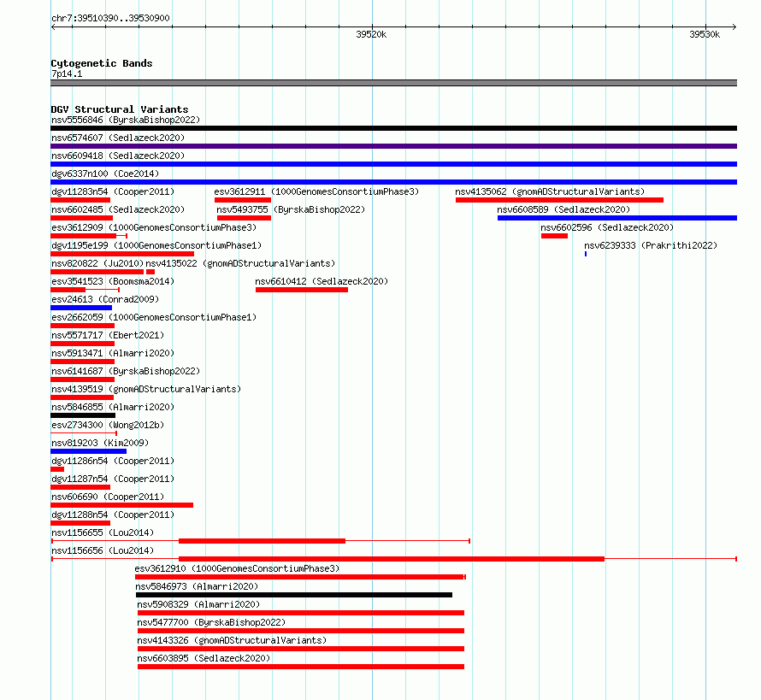761x700 pixels.
Task: Open esv24613 (Conrad2009) label
Action: pos(105,299)
